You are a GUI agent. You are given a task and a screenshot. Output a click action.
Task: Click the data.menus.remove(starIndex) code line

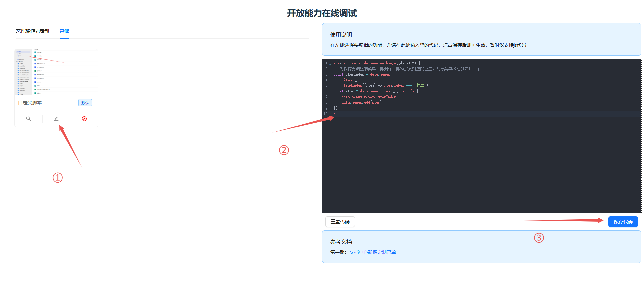click(x=370, y=97)
